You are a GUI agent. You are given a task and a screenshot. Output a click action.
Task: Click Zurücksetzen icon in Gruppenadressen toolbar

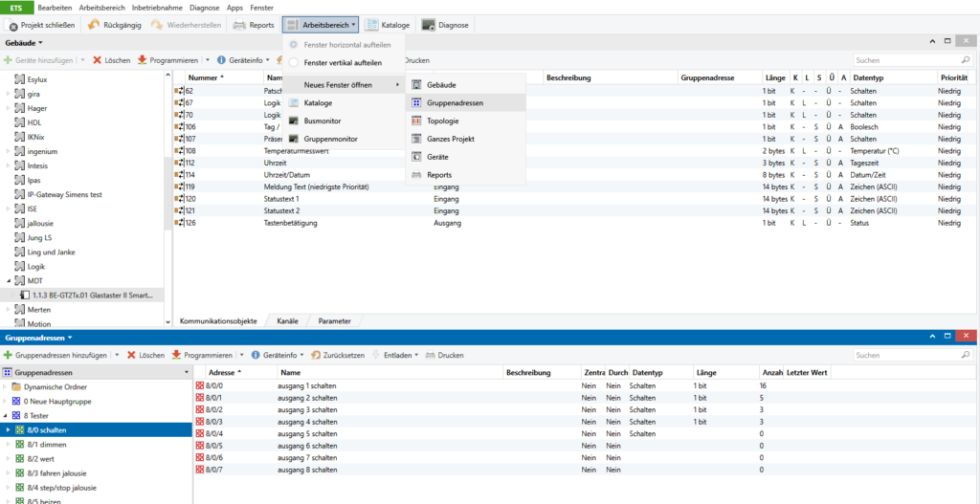coord(315,355)
